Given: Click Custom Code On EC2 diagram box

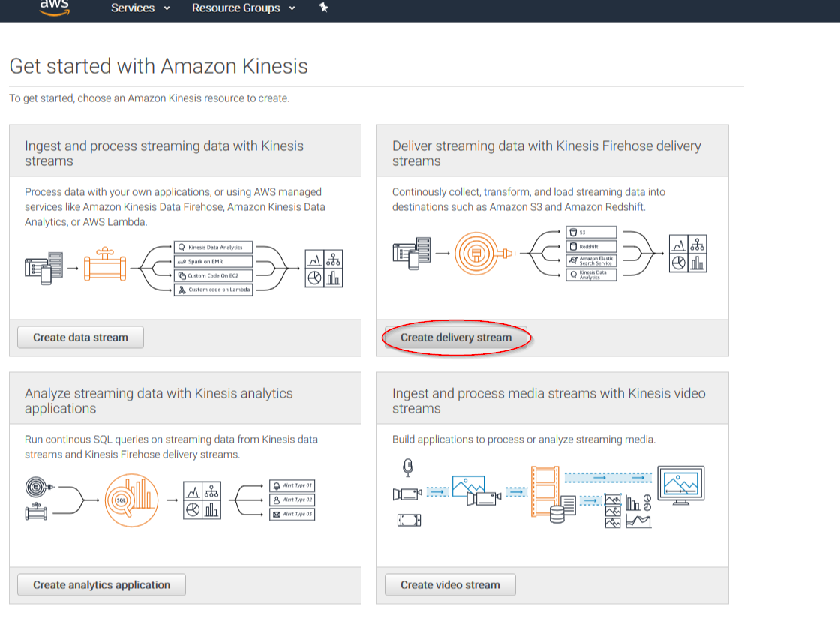Looking at the screenshot, I should [x=213, y=275].
